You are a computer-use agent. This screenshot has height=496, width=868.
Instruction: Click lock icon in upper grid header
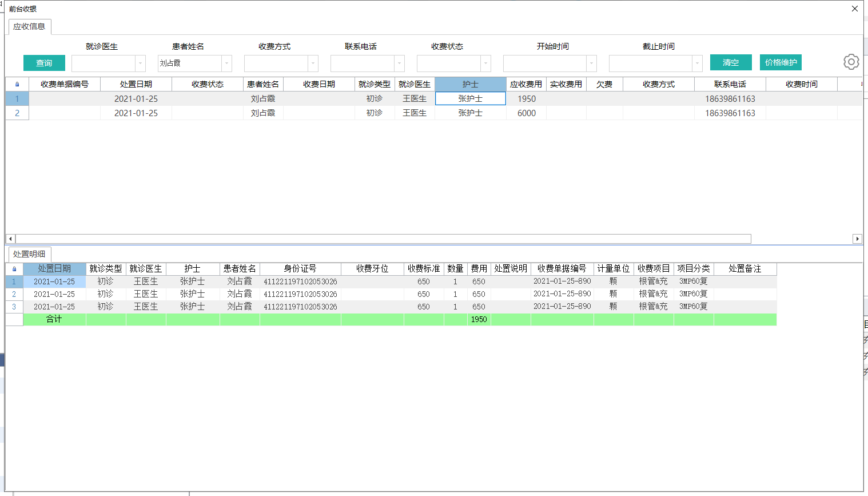pos(17,84)
